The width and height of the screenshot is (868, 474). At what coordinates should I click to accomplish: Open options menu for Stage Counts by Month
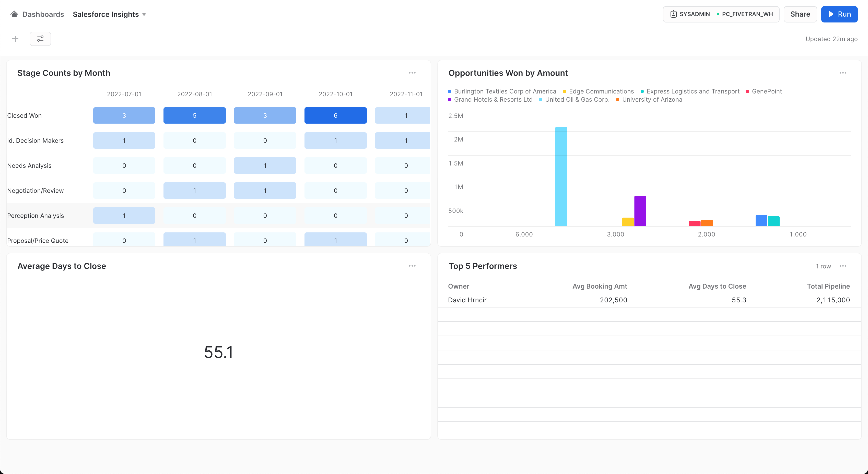pos(412,73)
